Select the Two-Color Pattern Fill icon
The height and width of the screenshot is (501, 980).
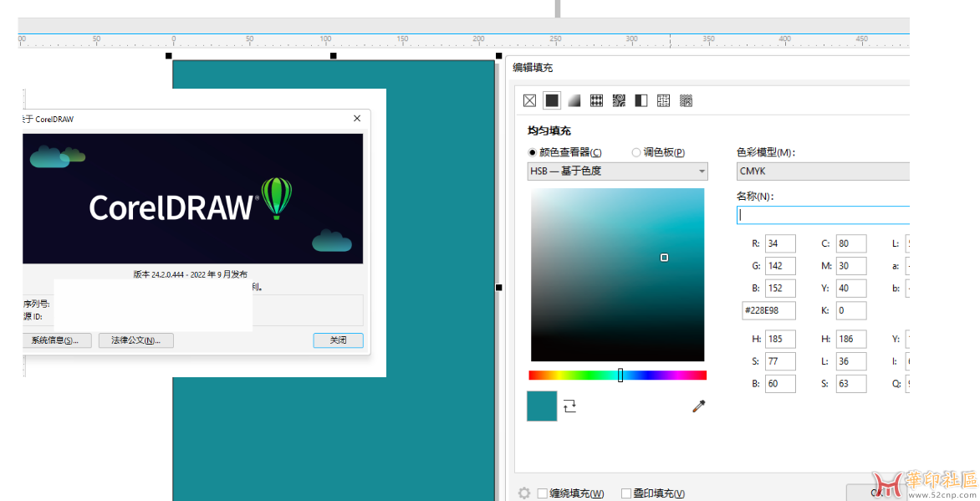click(641, 100)
